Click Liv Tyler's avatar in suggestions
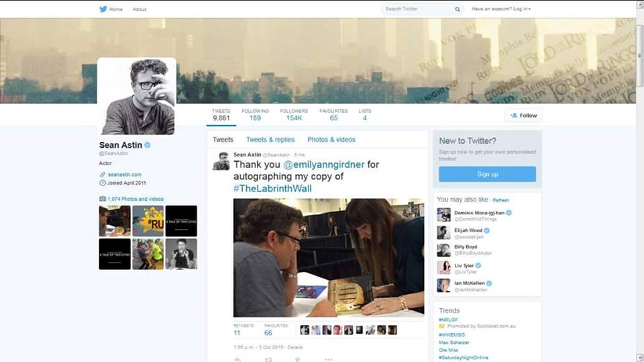The image size is (644, 362). 443,267
